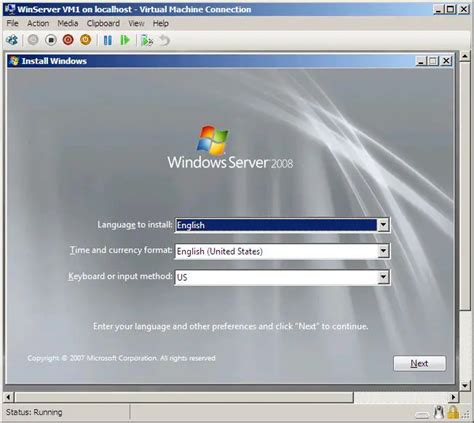The height and width of the screenshot is (423, 474).
Task: Click the orange Save state icon
Action: pyautogui.click(x=85, y=40)
